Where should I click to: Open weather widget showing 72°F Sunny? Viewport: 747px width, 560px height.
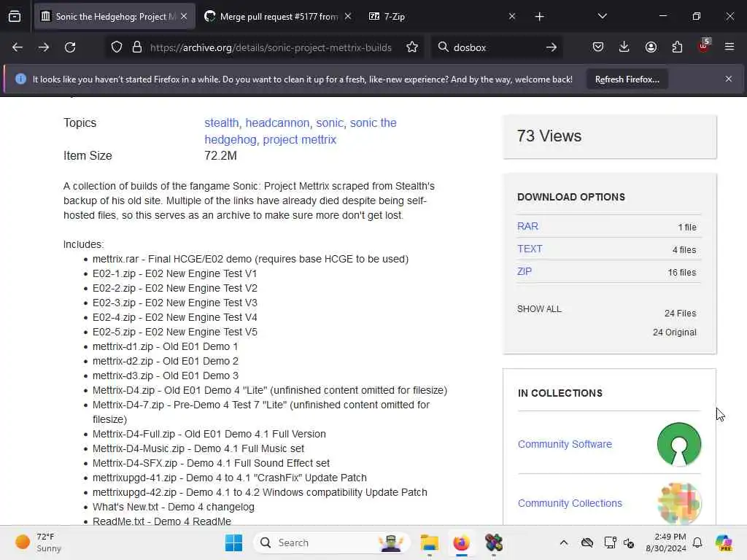pos(39,542)
